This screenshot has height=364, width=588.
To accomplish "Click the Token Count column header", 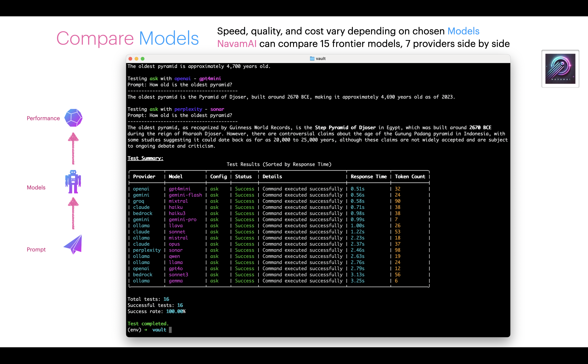I will pyautogui.click(x=410, y=177).
